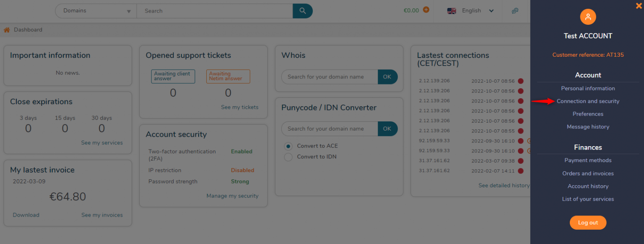Click the orange plus to add account credit
The width and height of the screenshot is (644, 244).
pyautogui.click(x=426, y=10)
